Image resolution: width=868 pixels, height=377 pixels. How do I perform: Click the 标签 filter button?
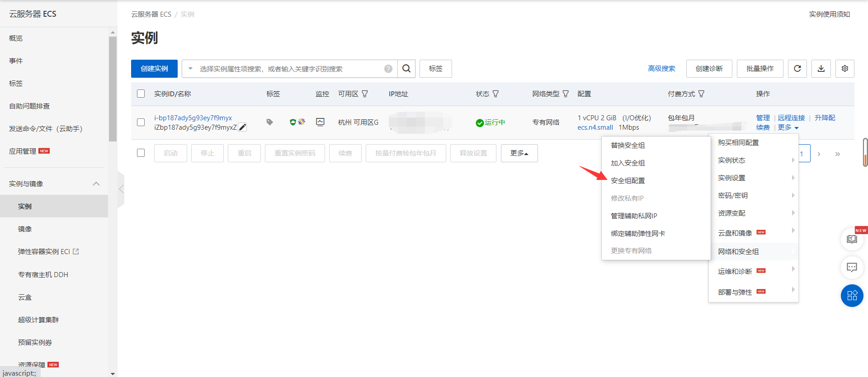click(435, 68)
